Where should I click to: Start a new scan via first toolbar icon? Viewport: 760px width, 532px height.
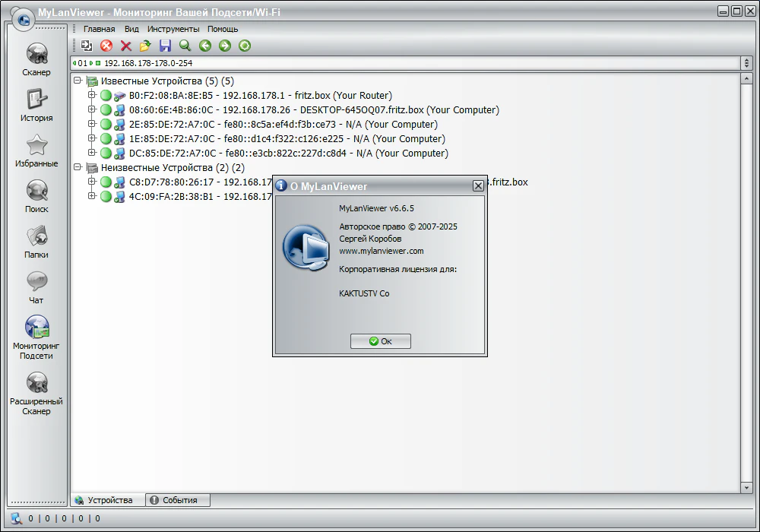tap(86, 46)
